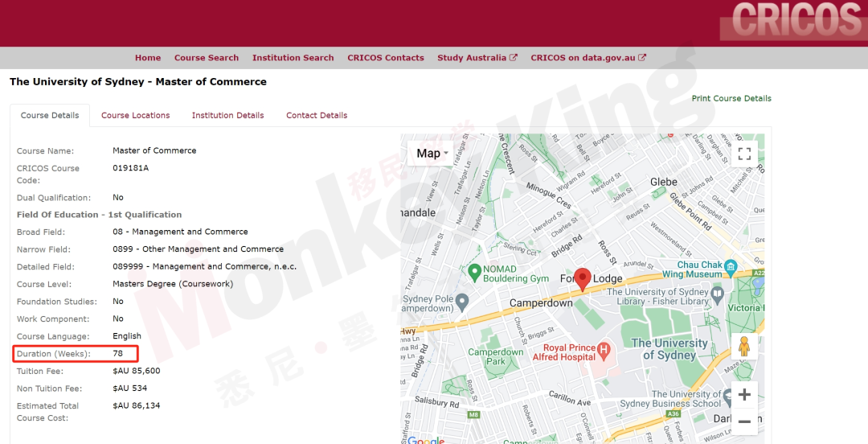
Task: Click the Camperdown label on the map
Action: click(541, 303)
